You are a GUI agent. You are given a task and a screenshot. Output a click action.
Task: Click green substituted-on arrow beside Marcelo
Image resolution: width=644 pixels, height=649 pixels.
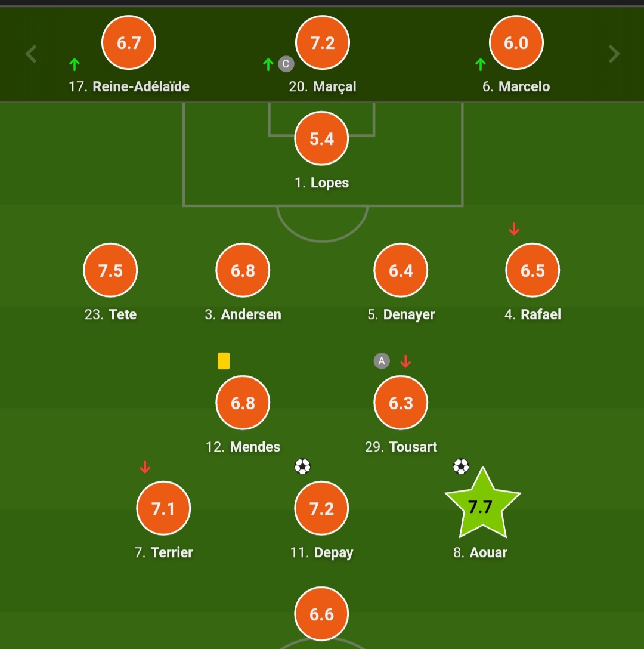(481, 64)
